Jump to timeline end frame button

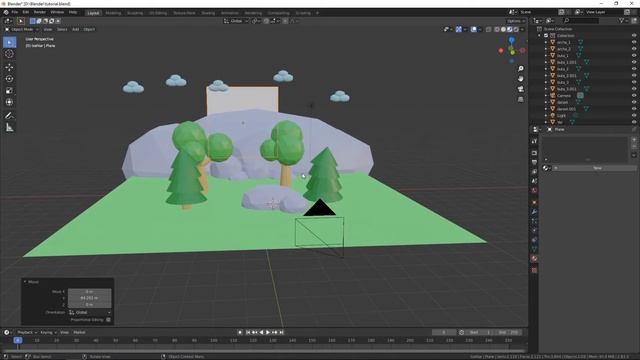(x=282, y=332)
